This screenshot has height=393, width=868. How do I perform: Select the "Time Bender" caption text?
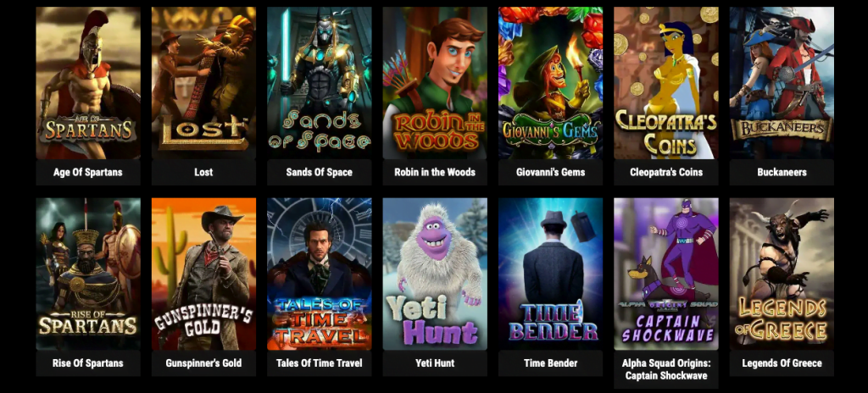coord(551,363)
